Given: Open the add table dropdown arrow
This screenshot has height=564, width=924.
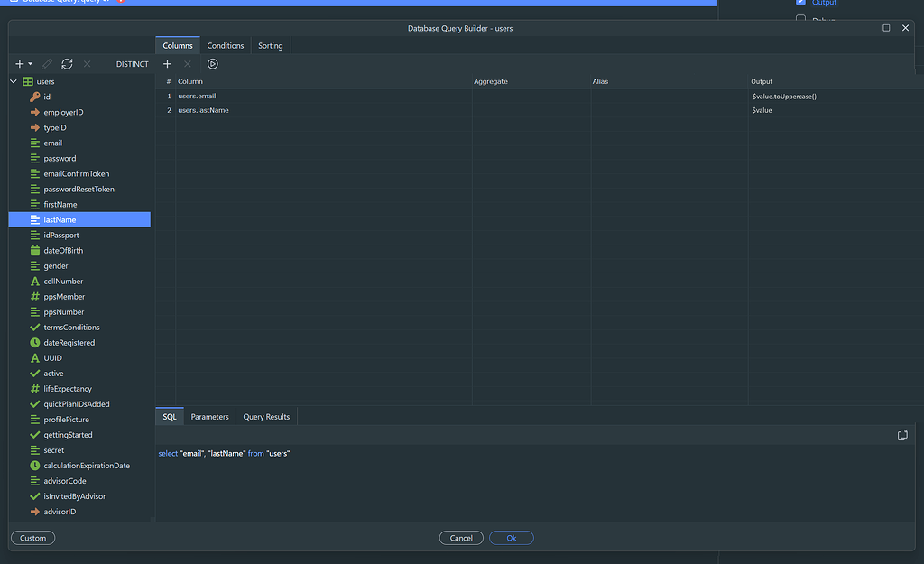Looking at the screenshot, I should click(x=31, y=64).
